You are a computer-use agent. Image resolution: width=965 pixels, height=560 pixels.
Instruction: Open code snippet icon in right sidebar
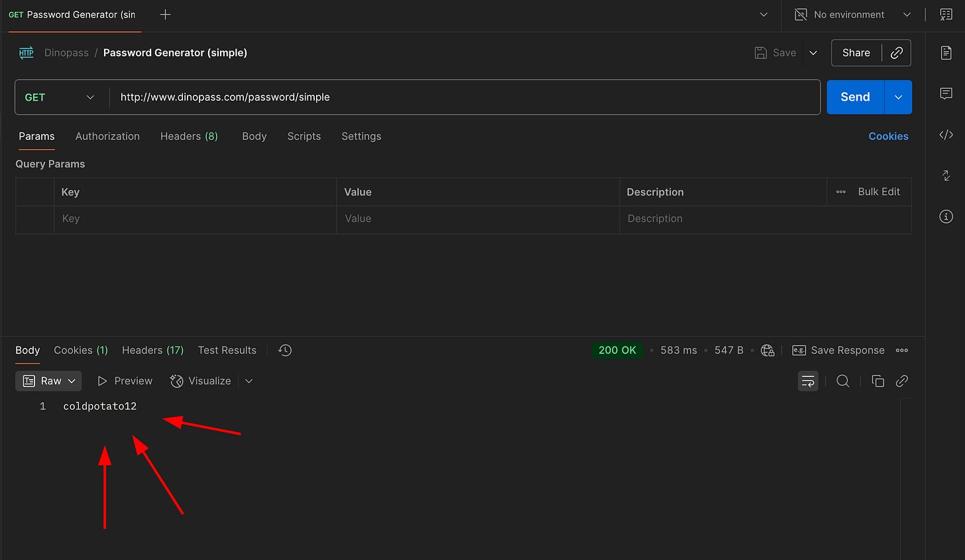tap(946, 135)
